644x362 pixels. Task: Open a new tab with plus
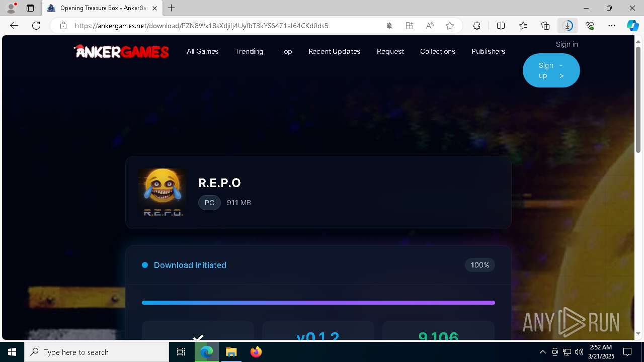172,8
